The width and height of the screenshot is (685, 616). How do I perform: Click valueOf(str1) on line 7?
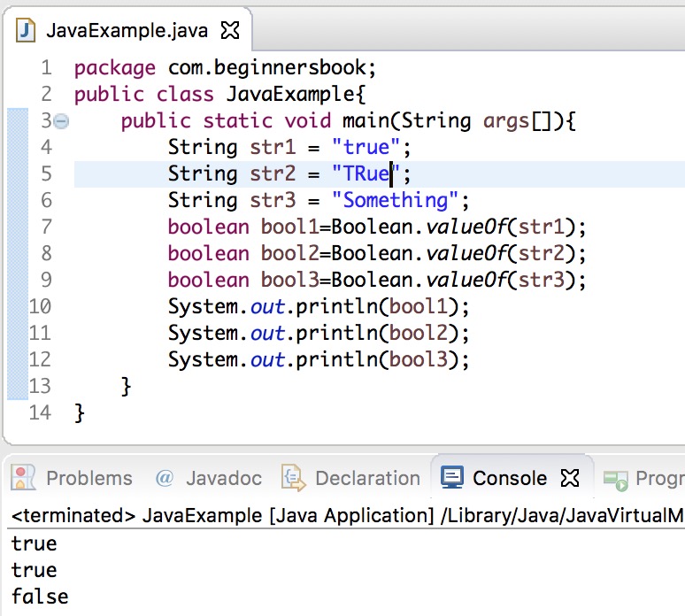pos(501,227)
